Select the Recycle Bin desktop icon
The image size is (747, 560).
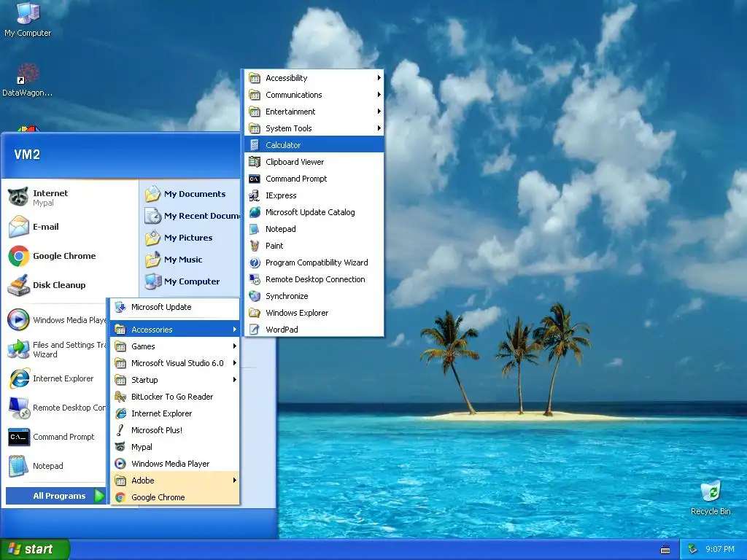point(711,498)
